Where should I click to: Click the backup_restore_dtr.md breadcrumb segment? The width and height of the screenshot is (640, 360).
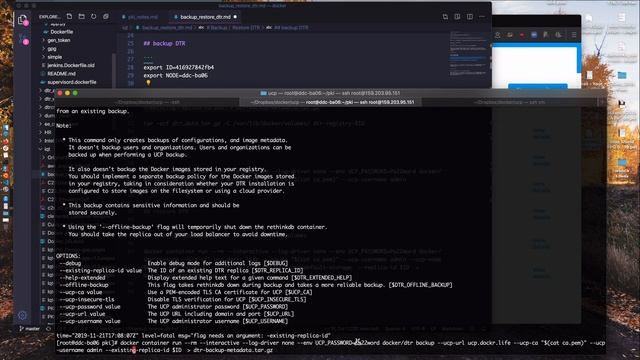click(164, 27)
